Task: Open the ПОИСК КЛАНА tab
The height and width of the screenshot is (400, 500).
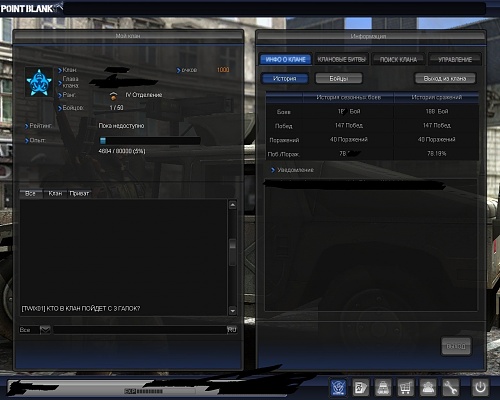Action: click(398, 59)
